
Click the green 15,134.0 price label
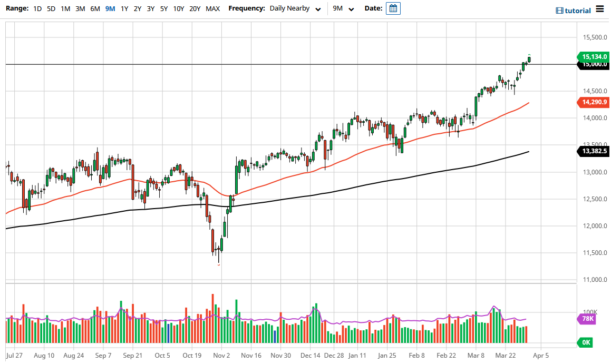[594, 57]
